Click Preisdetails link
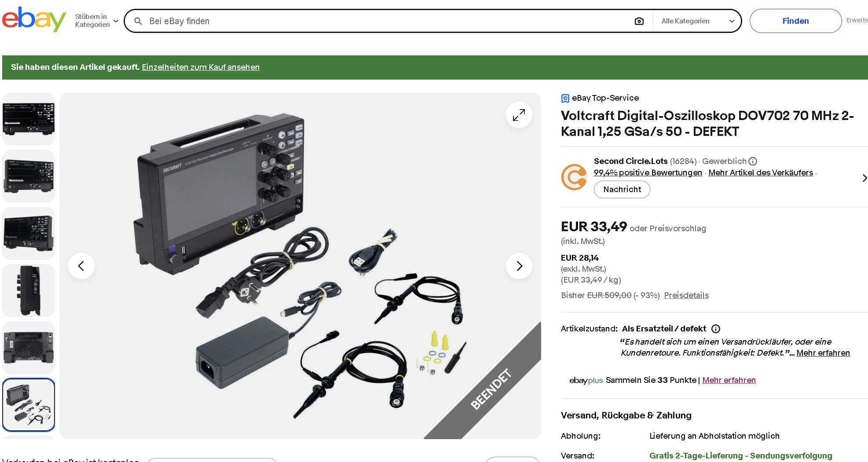The image size is (868, 462). click(686, 295)
